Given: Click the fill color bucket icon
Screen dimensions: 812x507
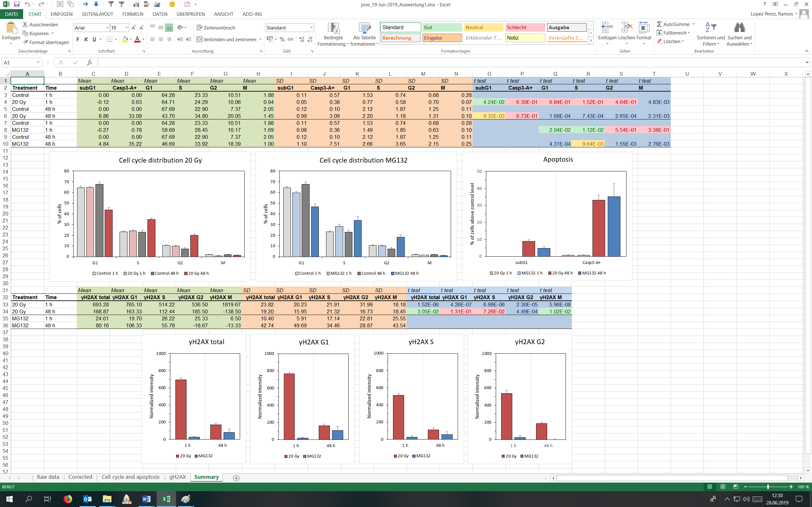Looking at the screenshot, I should coord(125,39).
